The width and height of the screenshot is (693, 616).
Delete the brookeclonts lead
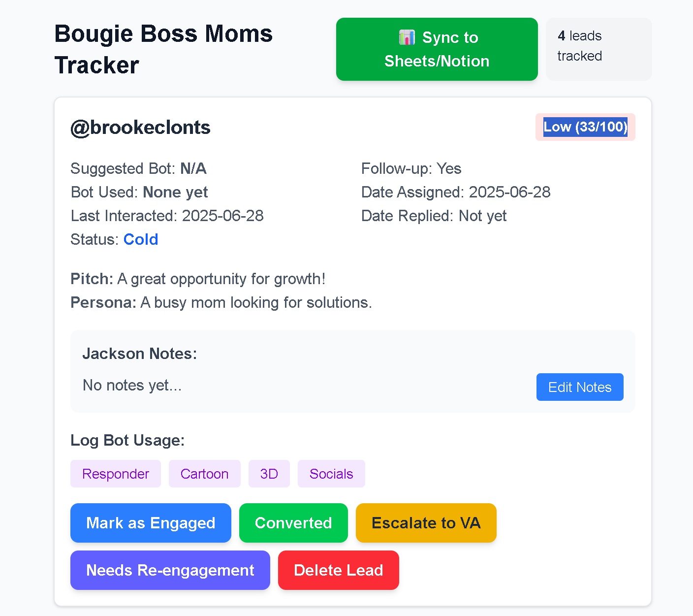338,570
